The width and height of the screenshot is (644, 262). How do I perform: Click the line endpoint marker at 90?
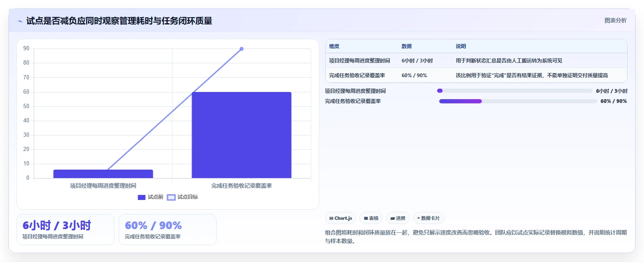(x=242, y=49)
